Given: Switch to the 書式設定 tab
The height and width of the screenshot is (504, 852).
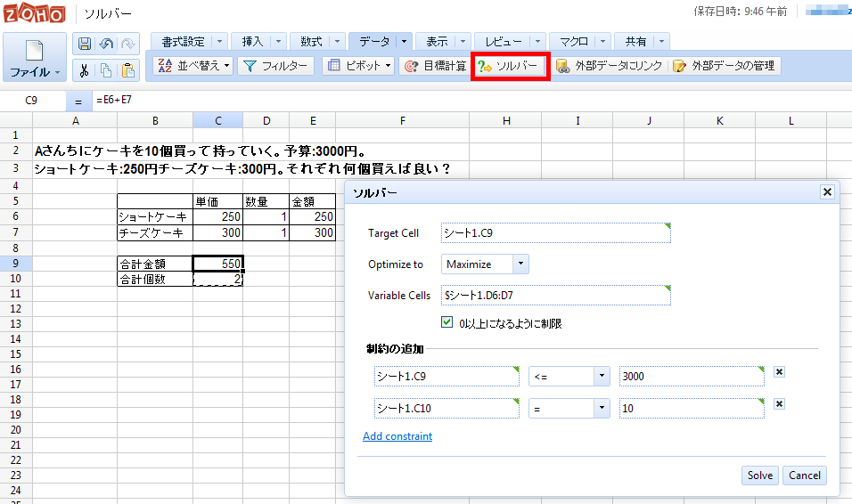Looking at the screenshot, I should click(183, 41).
